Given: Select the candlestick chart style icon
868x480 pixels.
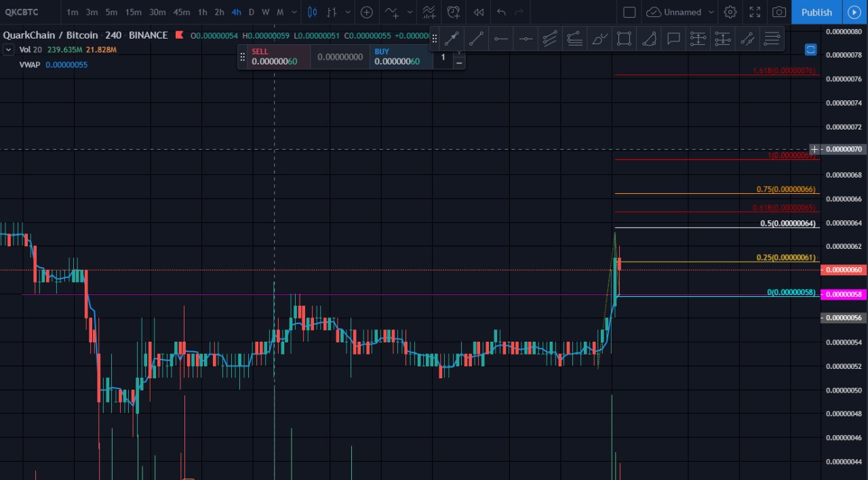Looking at the screenshot, I should pyautogui.click(x=312, y=12).
